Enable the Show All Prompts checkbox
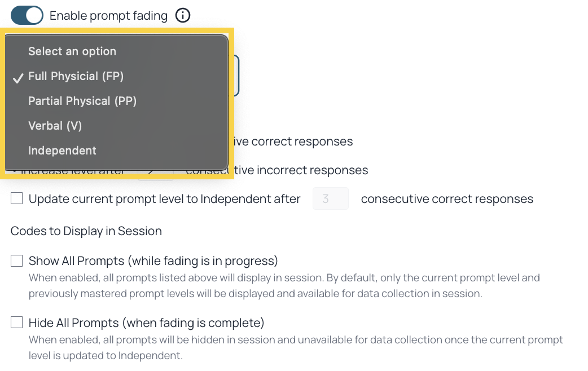The width and height of the screenshot is (588, 371). pos(16,260)
